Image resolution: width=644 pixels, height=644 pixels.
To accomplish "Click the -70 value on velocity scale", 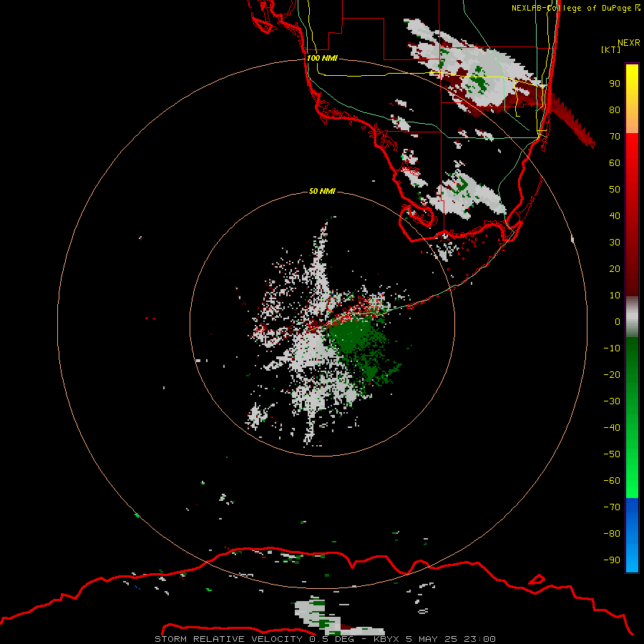I will click(612, 507).
